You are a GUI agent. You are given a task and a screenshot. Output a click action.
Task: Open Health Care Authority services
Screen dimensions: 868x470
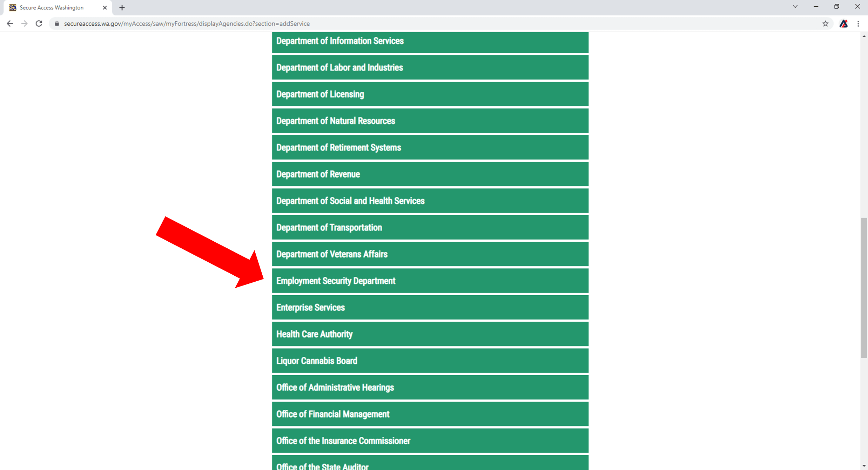[430, 334]
